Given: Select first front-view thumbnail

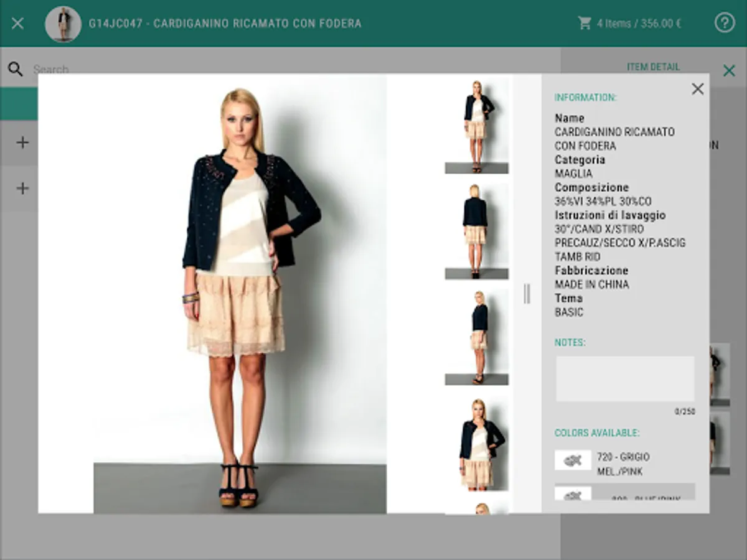Looking at the screenshot, I should pos(477,126).
